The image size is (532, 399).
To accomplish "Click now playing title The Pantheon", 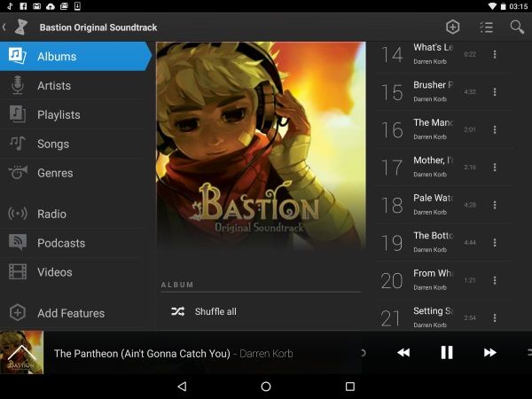I will tap(142, 354).
